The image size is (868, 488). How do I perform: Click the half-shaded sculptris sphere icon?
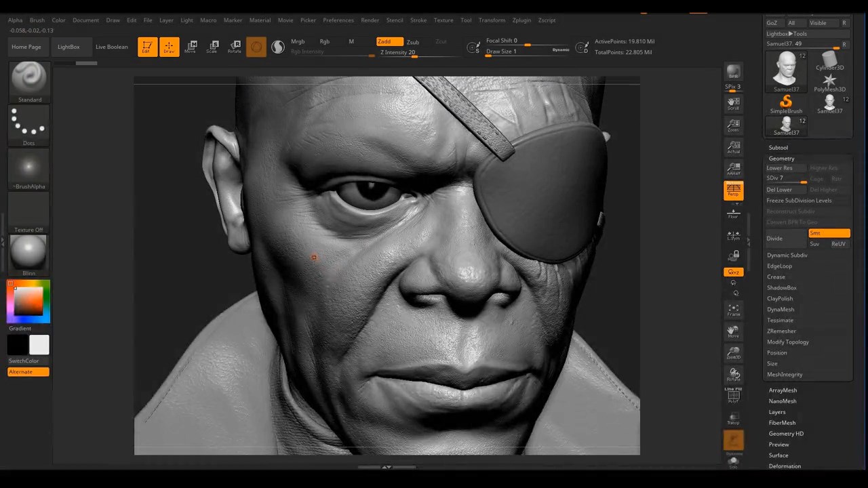click(x=278, y=47)
